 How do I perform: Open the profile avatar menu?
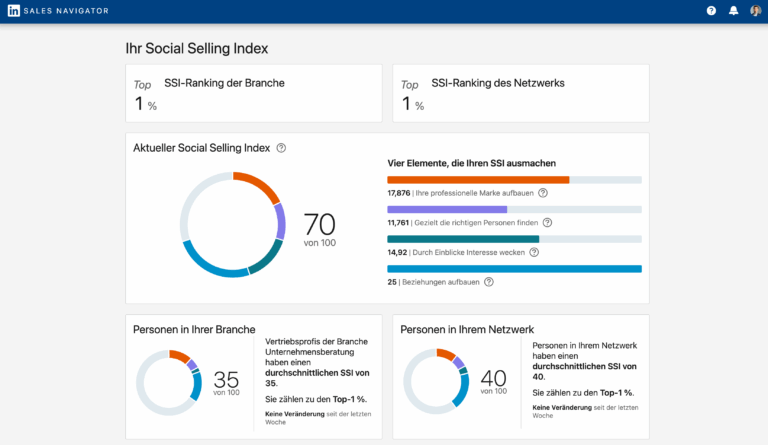click(755, 10)
